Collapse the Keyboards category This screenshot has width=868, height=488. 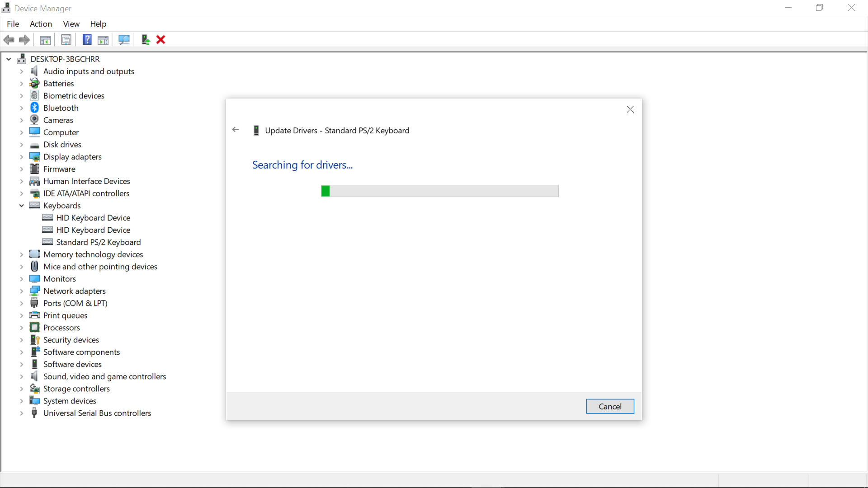tap(21, 206)
